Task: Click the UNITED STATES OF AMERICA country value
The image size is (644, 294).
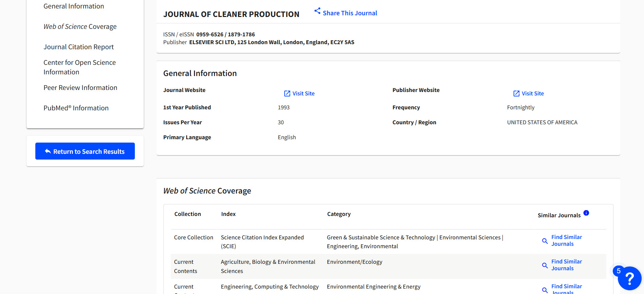Action: [x=542, y=122]
